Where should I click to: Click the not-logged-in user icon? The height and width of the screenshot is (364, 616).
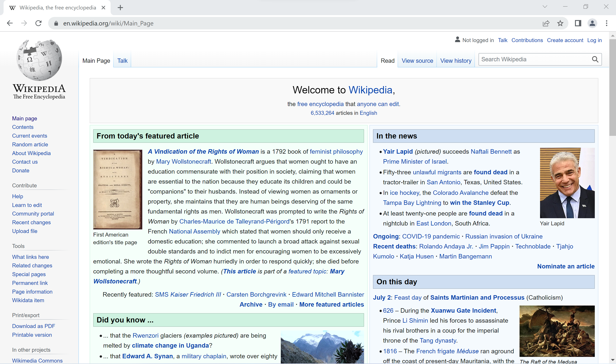click(457, 40)
